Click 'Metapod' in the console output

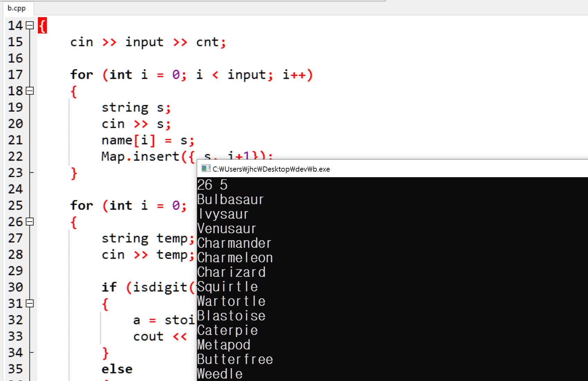click(x=224, y=345)
